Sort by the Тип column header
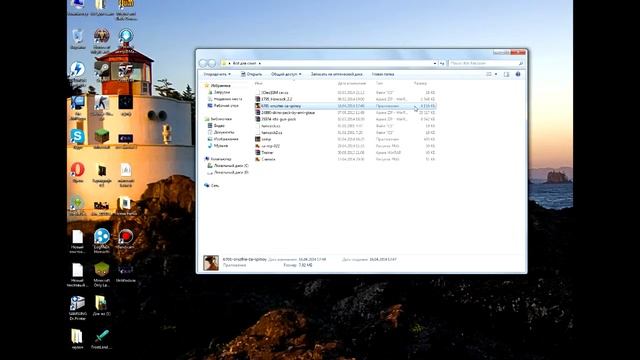This screenshot has height=360, width=640. (x=379, y=83)
